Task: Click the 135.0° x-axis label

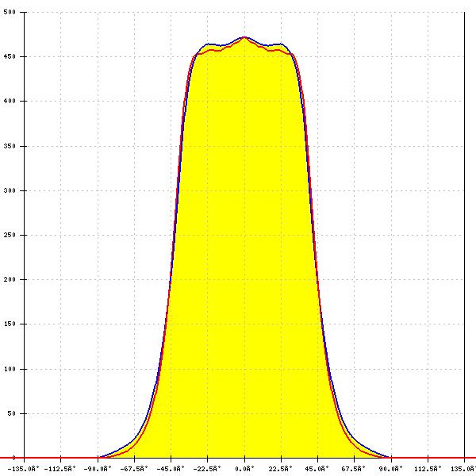Action: pos(463,469)
